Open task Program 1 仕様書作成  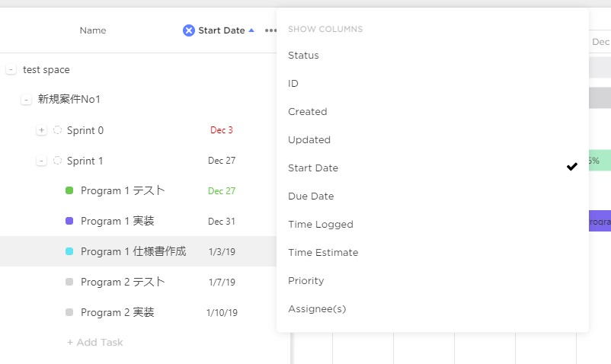tap(133, 251)
